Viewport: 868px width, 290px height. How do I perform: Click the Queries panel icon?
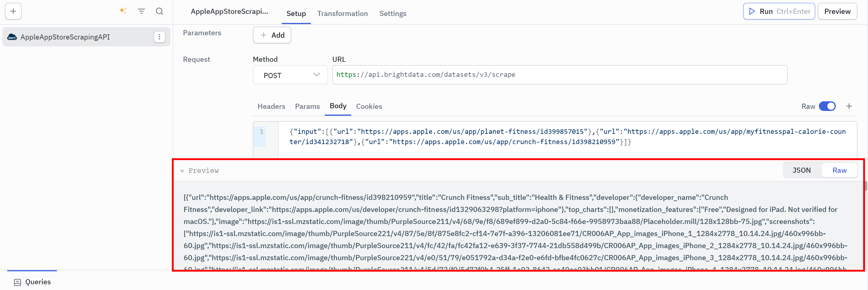click(17, 282)
